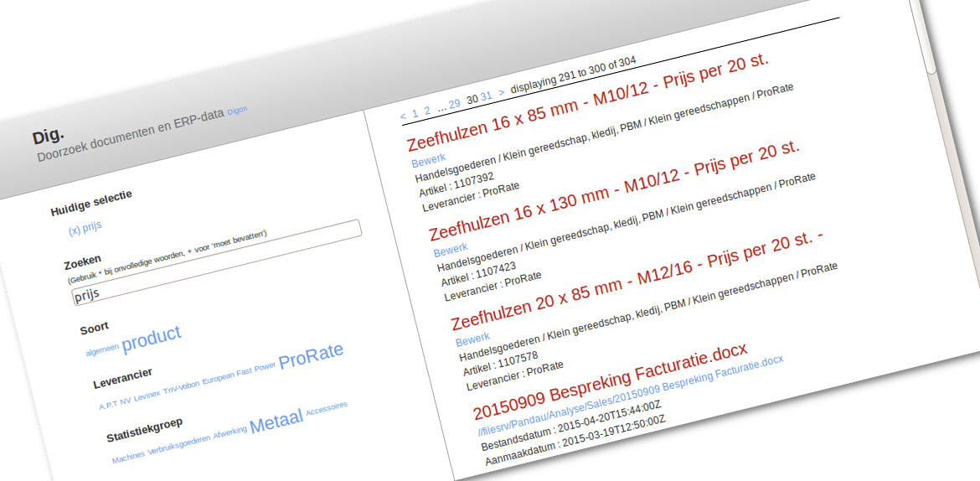Click the 'Huidige selectie' heading

91,204
